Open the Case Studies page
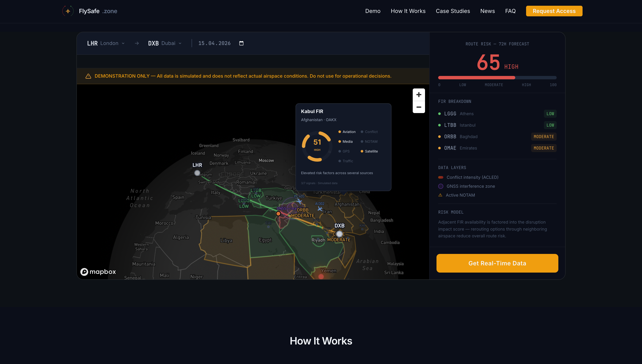Viewport: 642px width, 364px height. (x=453, y=11)
